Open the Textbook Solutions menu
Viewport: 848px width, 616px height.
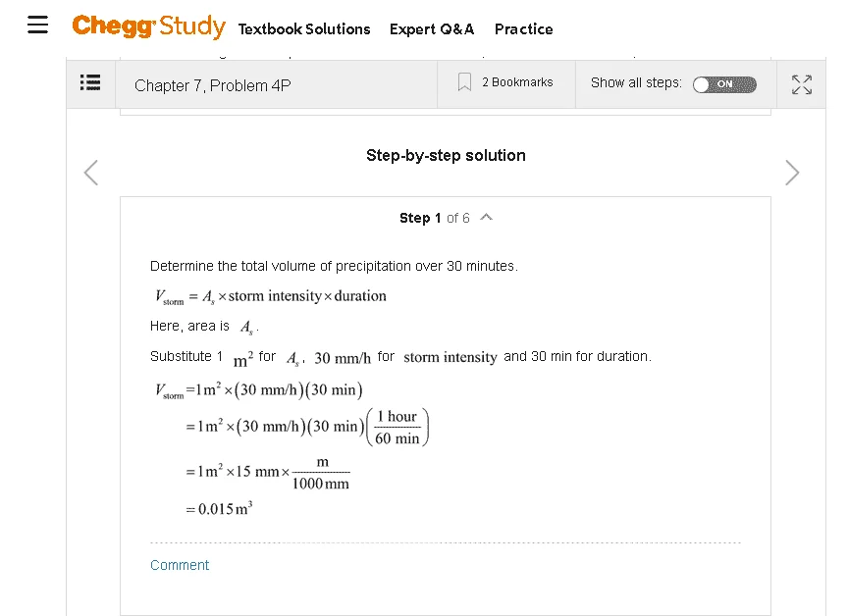click(x=304, y=29)
